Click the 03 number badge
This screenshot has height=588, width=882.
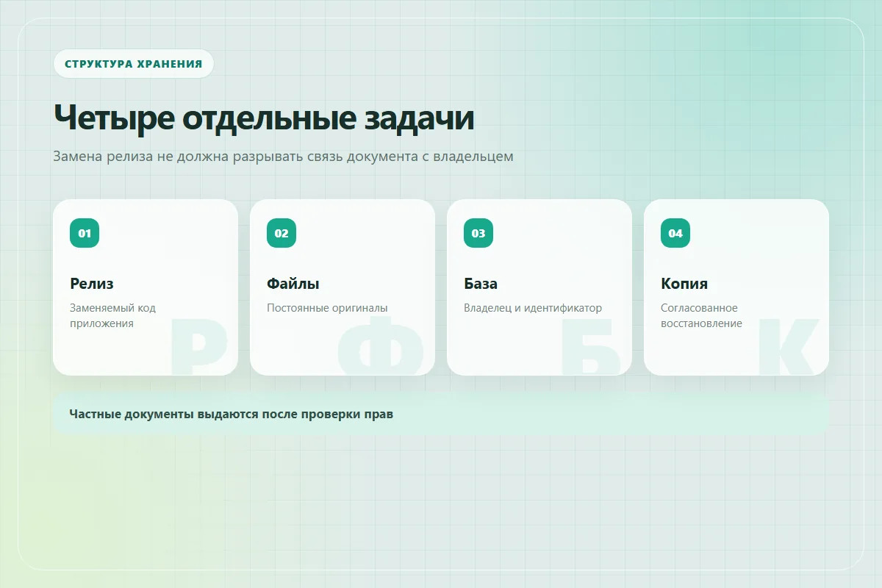click(478, 233)
